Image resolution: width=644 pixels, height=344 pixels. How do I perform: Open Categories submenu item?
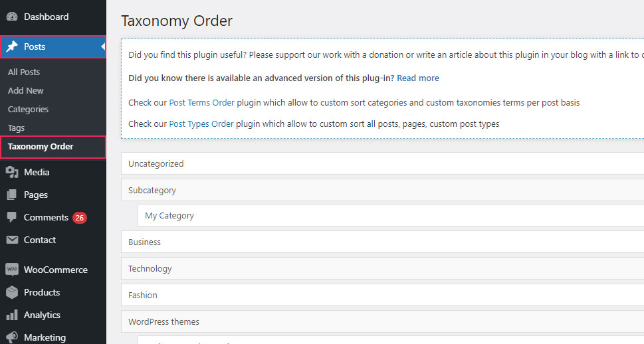[28, 109]
